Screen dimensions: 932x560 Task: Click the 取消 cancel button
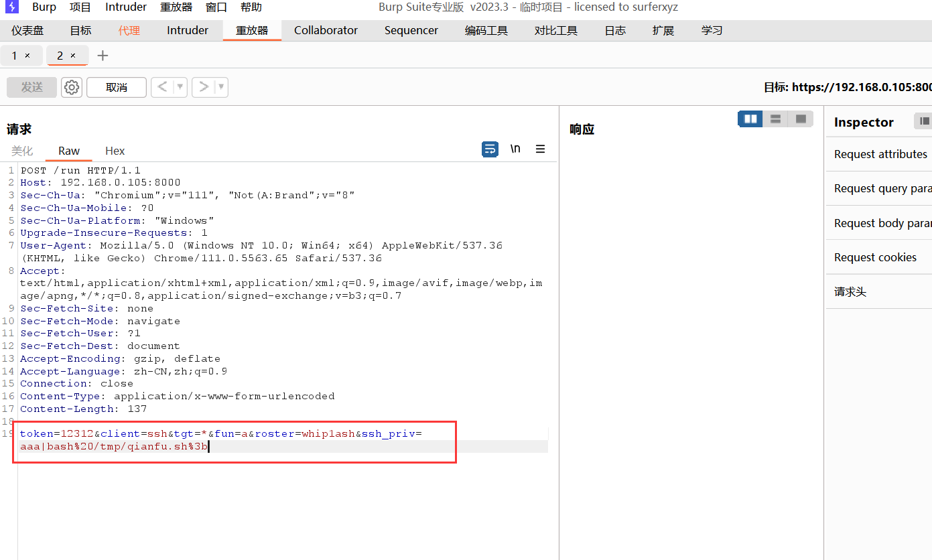117,87
